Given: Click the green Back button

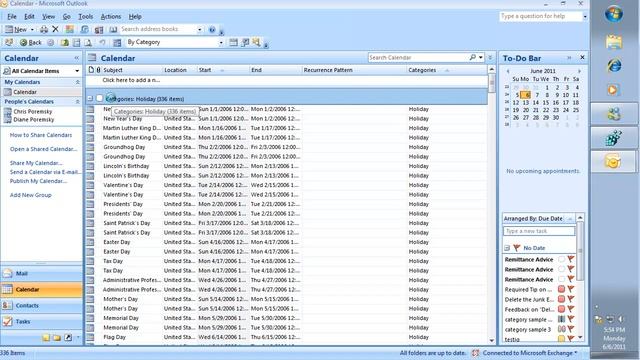Looking at the screenshot, I should (x=31, y=42).
